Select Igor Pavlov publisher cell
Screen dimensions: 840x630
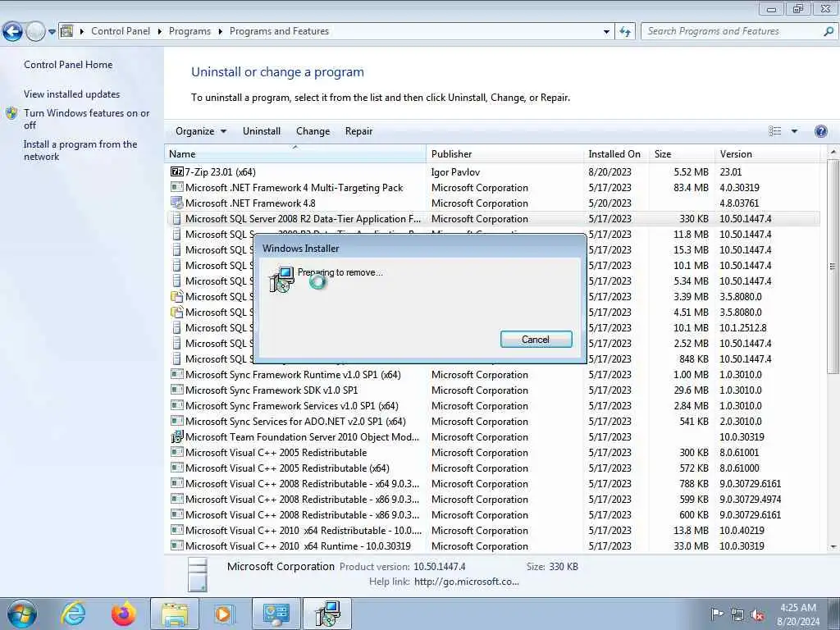click(455, 172)
